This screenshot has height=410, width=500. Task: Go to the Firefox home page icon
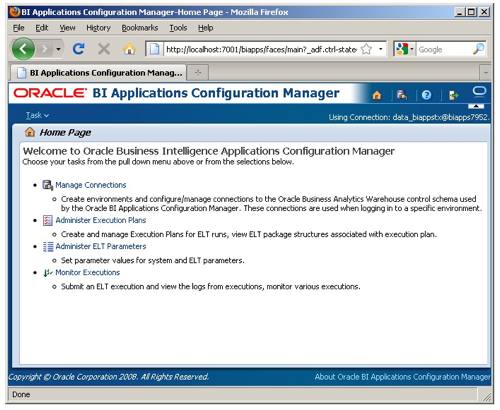[x=129, y=49]
